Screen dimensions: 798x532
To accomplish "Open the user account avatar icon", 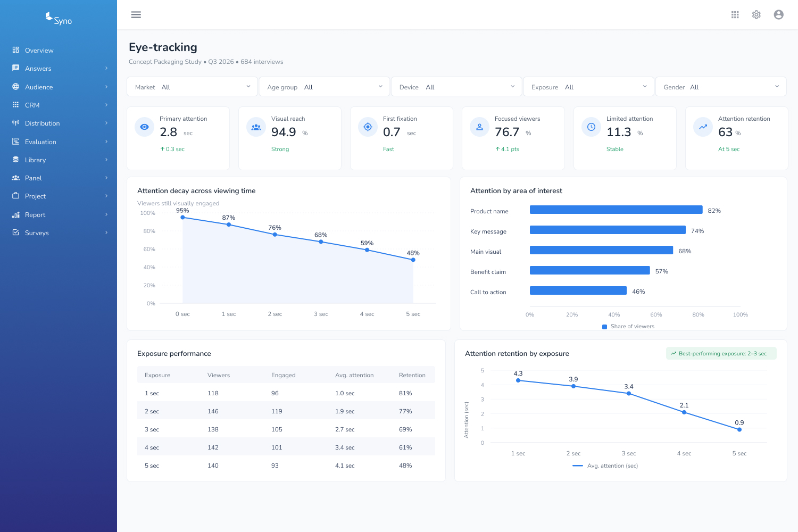I will [x=779, y=14].
